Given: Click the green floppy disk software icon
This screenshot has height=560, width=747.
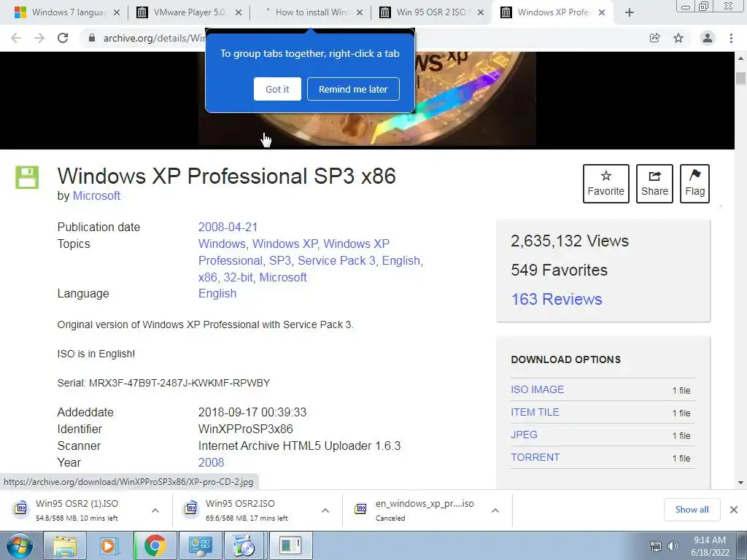Looking at the screenshot, I should click(x=27, y=177).
